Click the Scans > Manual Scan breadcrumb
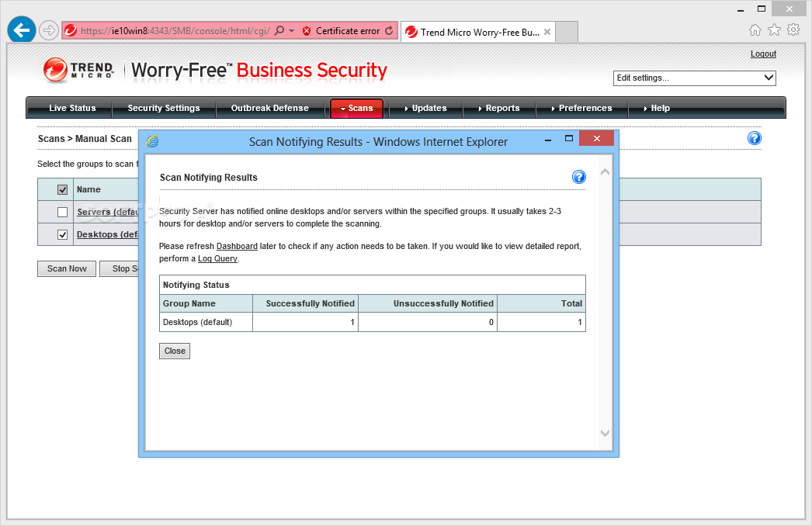812x526 pixels. 85,139
